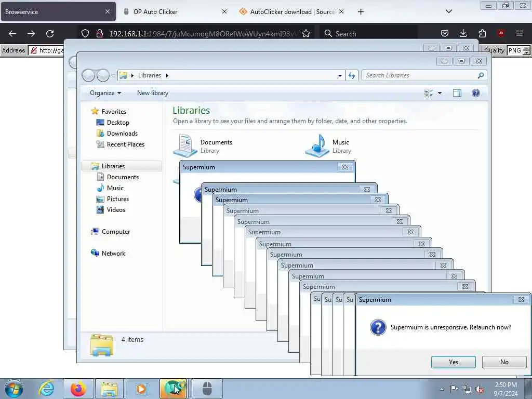Close the frontmost Supermium dialog

(522, 300)
